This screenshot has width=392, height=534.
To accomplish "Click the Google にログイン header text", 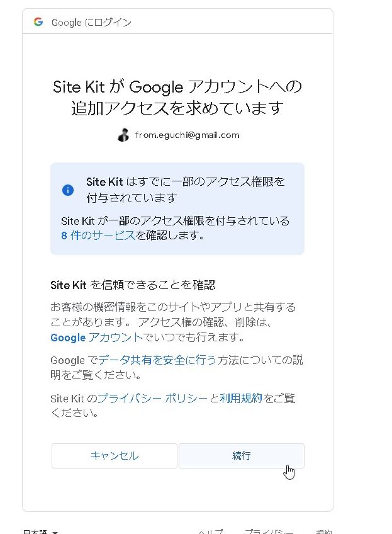I will point(91,23).
